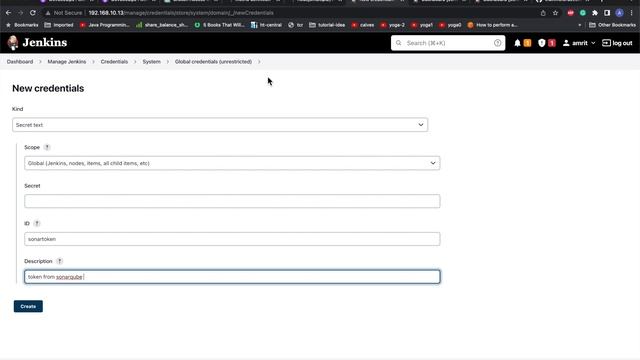Viewport: 640px width, 360px height.
Task: Open the calves YouTube bookmark
Action: click(x=362, y=25)
